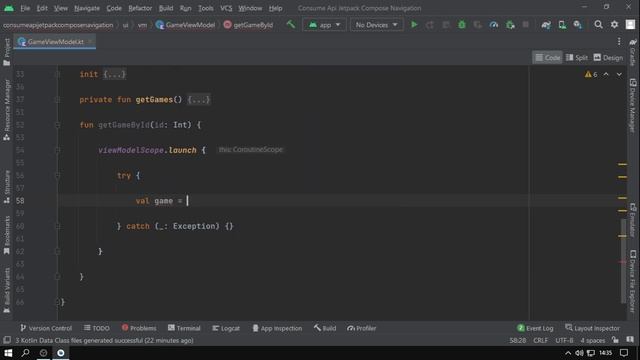Click the Make Project hammer icon
This screenshot has height=360, width=640.
coord(291,24)
